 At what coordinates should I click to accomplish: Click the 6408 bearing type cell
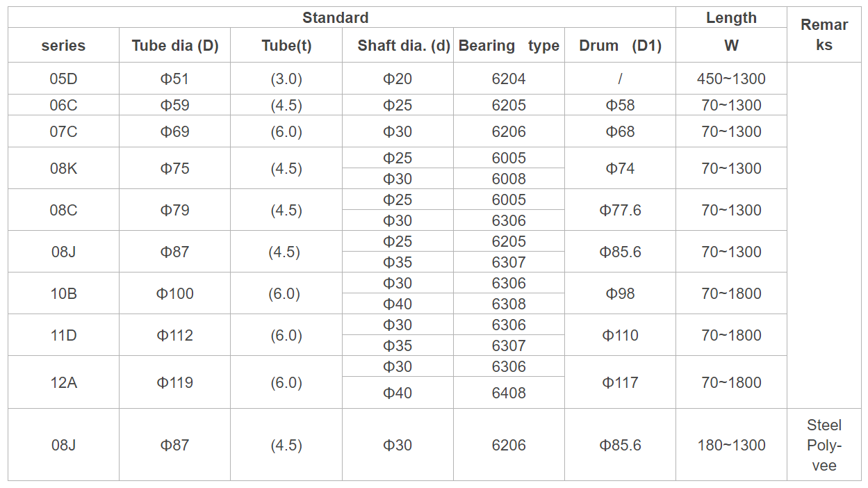(509, 393)
